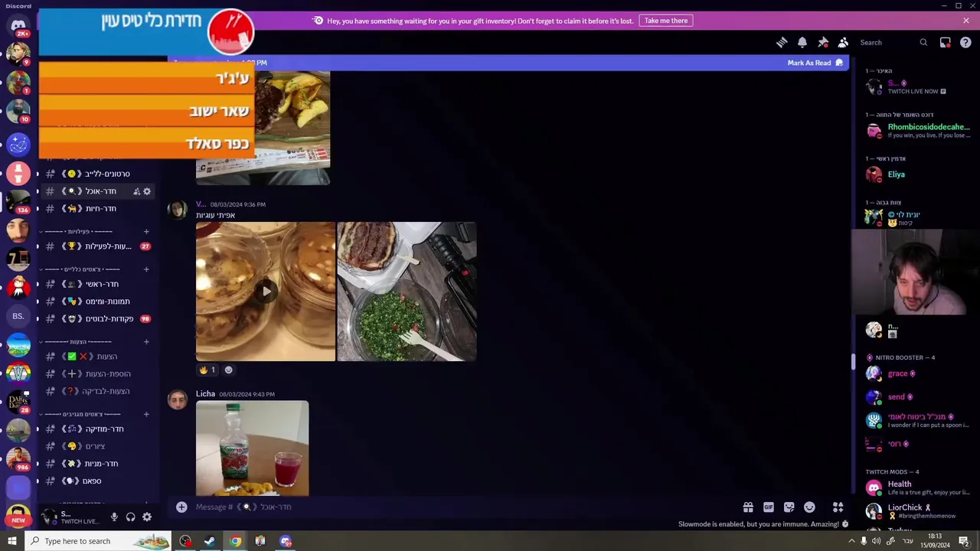Open channel פקודות-לבוטים

pos(97,318)
